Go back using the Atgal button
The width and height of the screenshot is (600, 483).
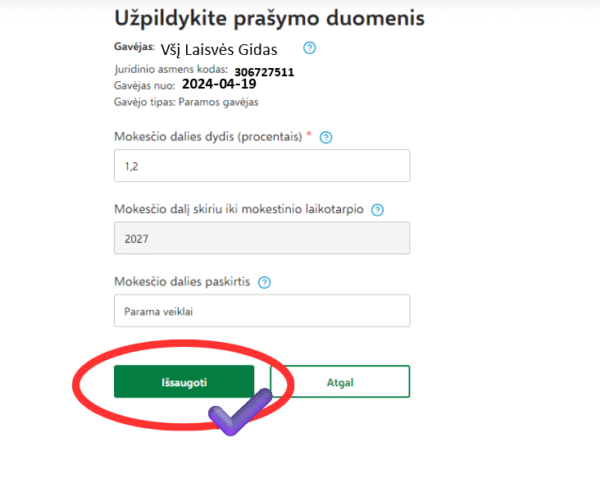340,381
